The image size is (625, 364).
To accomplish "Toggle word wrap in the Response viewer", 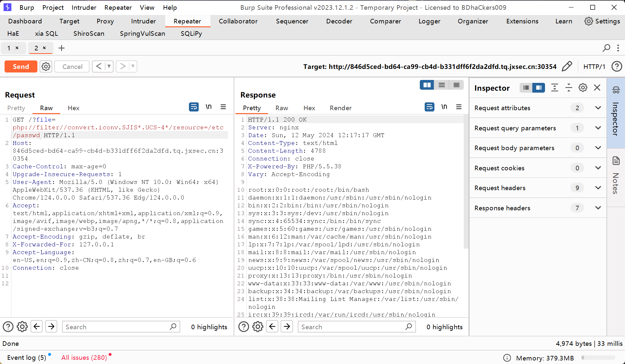I will click(x=429, y=107).
